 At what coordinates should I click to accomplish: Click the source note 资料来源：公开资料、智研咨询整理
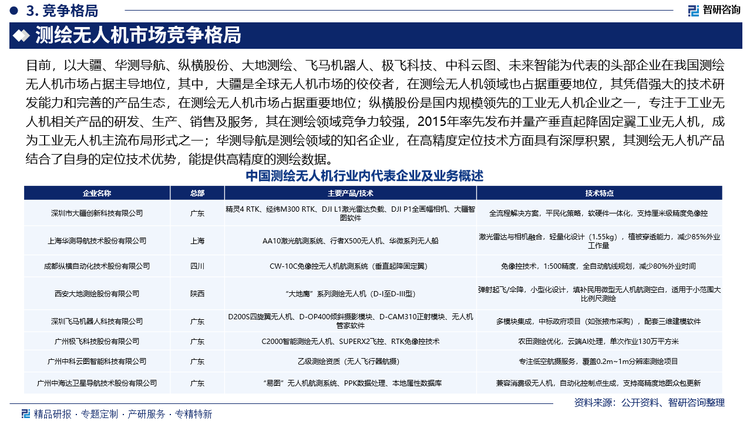point(650,403)
